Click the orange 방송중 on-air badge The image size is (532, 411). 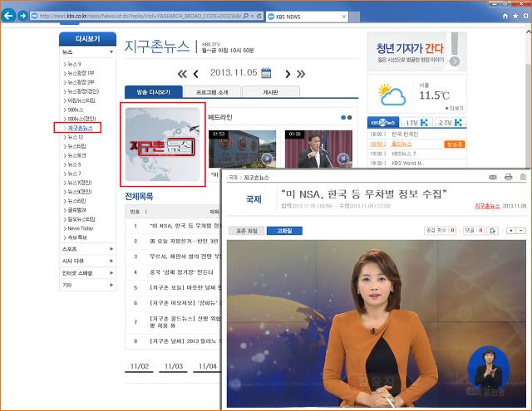tap(455, 144)
